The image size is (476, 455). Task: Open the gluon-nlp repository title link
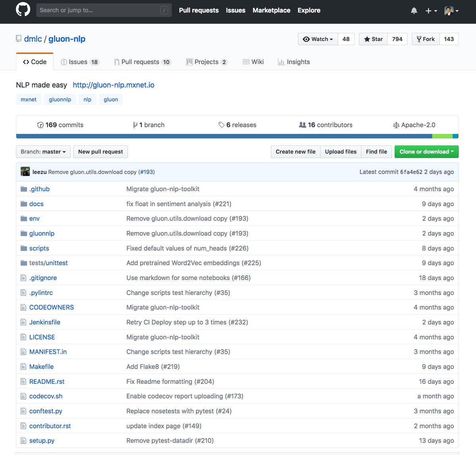pos(67,39)
